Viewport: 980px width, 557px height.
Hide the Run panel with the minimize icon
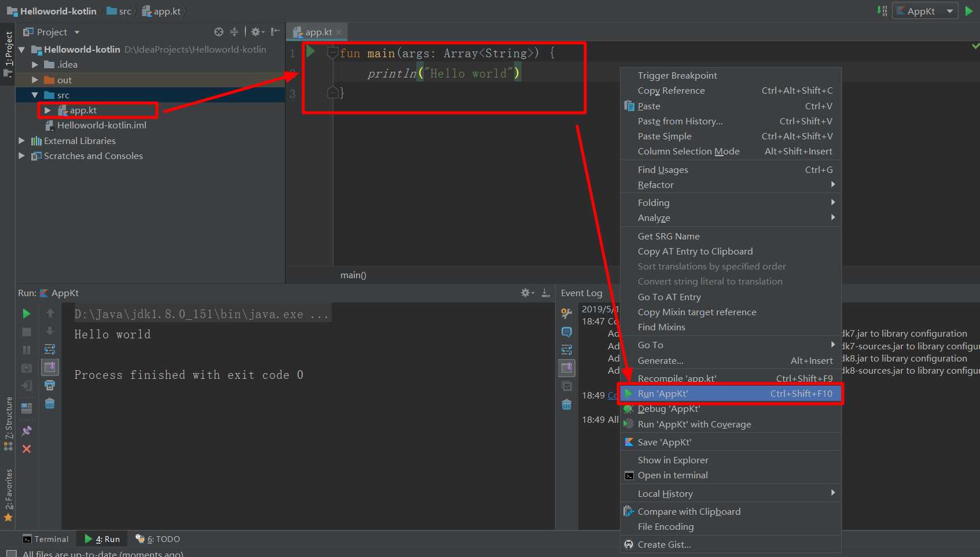pos(545,293)
